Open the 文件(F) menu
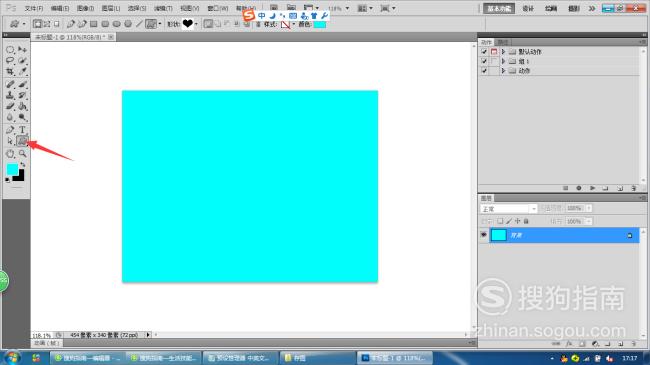The width and height of the screenshot is (650, 365). 34,8
